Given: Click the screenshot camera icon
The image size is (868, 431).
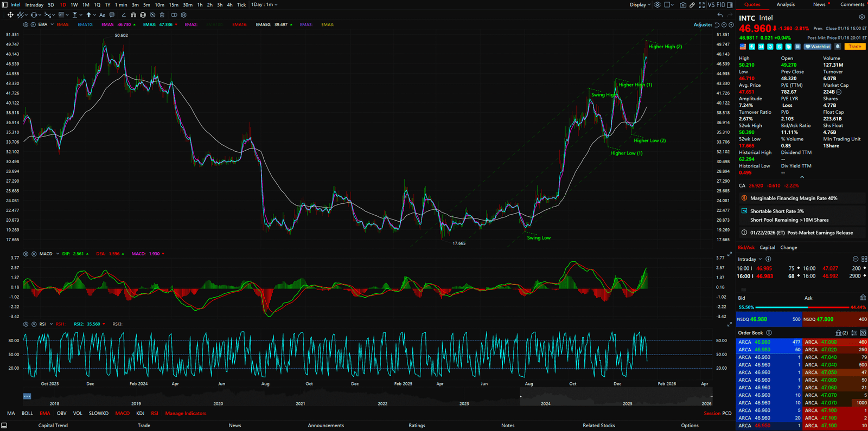Looking at the screenshot, I should pyautogui.click(x=683, y=5).
